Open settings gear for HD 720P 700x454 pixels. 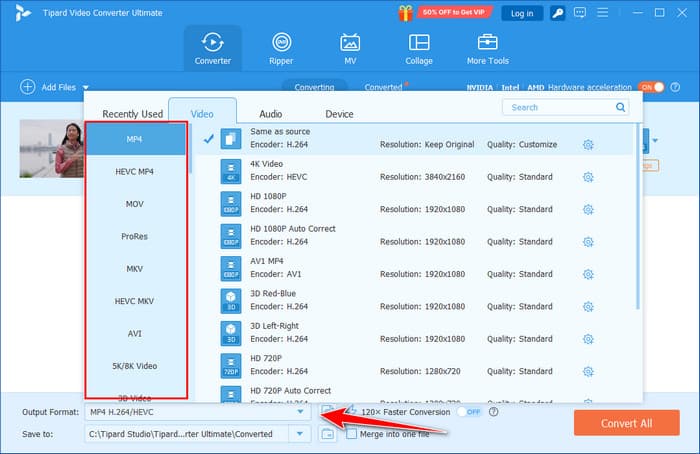pyautogui.click(x=588, y=371)
